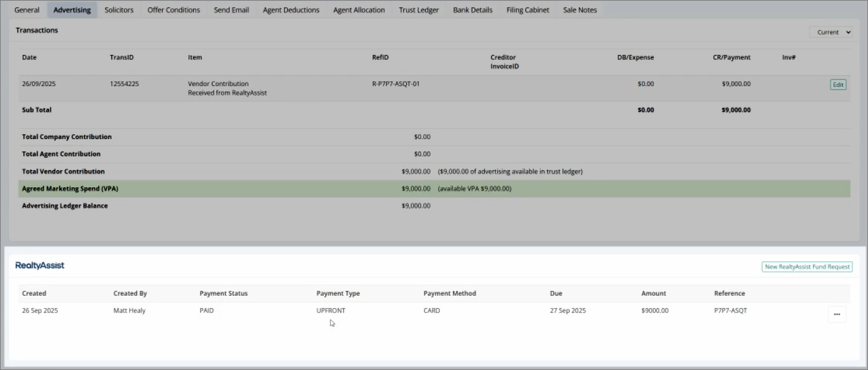Screen dimensions: 868x370
Task: Click the Creditor InvoiceID column header
Action: pos(504,62)
